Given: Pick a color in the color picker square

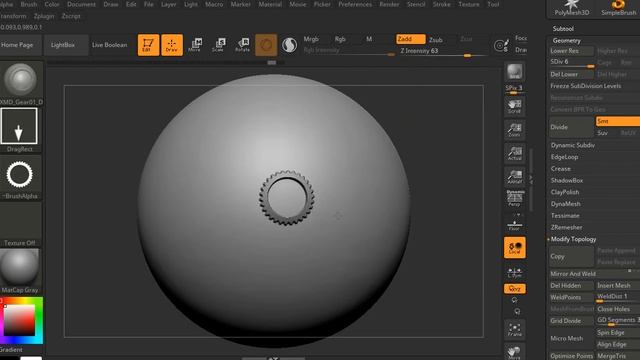Looking at the screenshot, I should click(x=20, y=320).
